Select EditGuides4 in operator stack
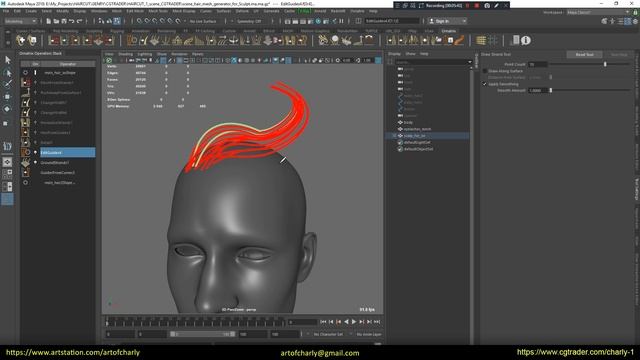Image resolution: width=640 pixels, height=360 pixels. pos(67,152)
